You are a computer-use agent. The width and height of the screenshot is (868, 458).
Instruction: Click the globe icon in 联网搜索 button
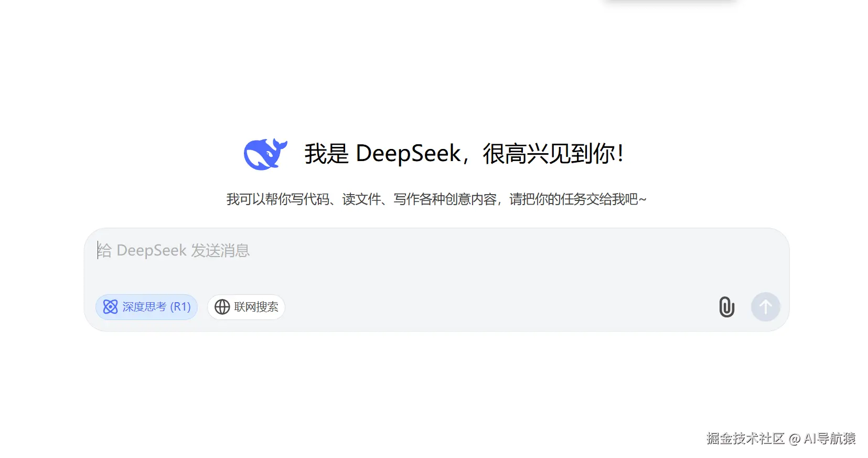222,307
